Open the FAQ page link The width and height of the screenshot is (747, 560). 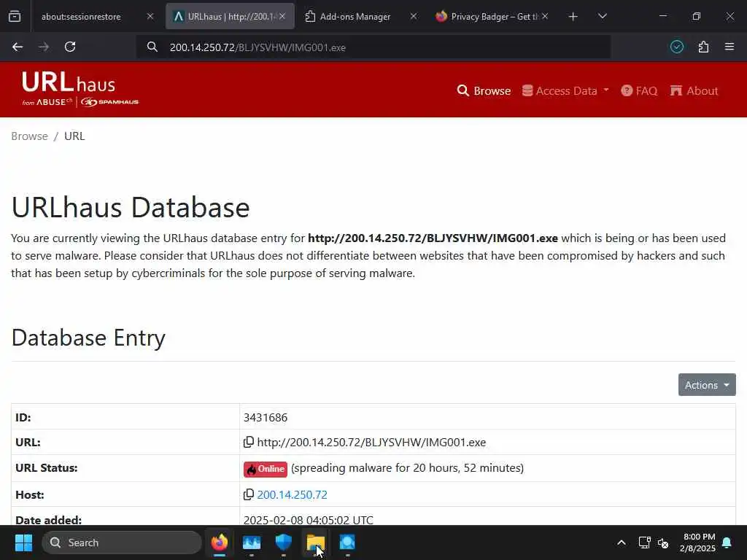click(x=639, y=90)
